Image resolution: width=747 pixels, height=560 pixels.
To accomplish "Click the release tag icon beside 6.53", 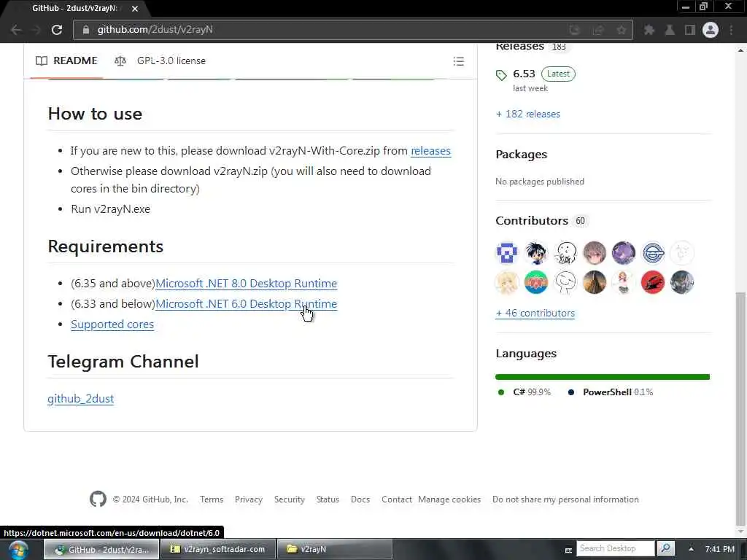I will [x=501, y=75].
